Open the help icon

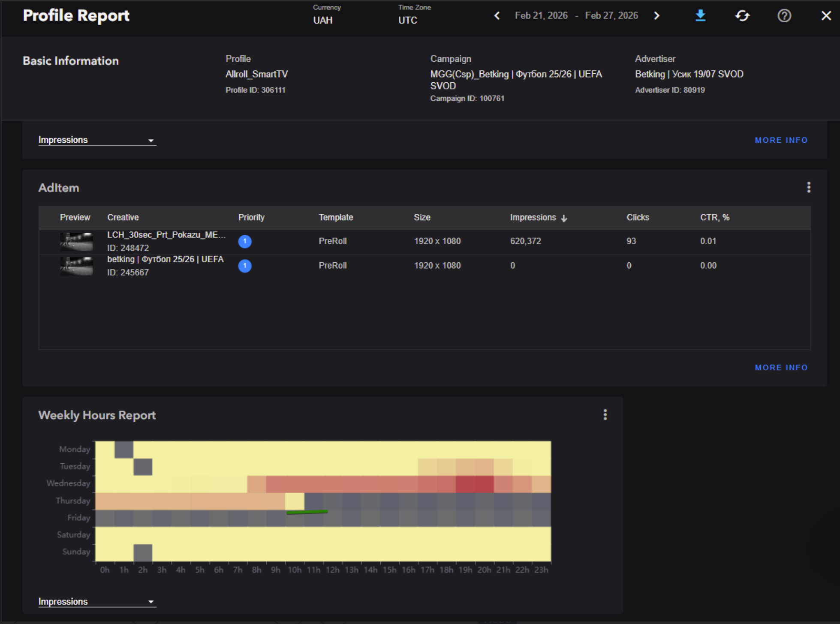click(784, 16)
